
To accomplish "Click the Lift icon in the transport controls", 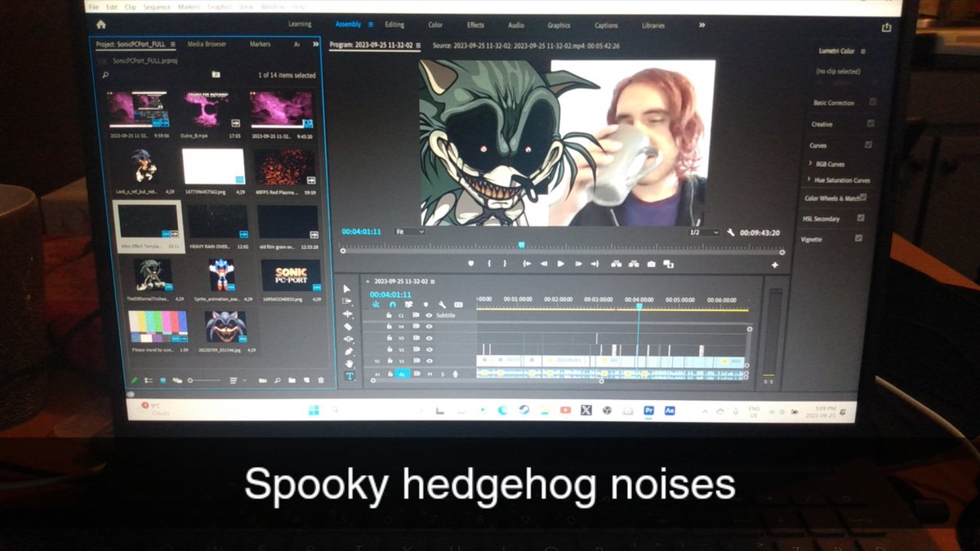I will (x=617, y=264).
